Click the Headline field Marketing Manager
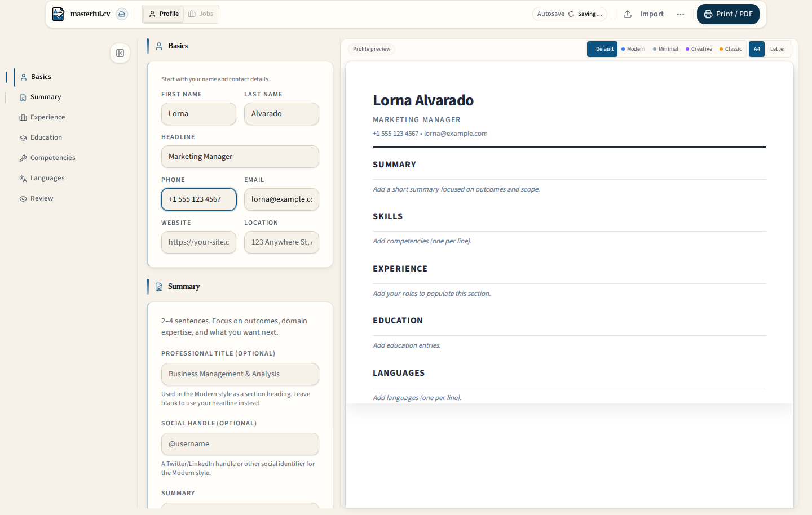This screenshot has width=812, height=515. click(x=240, y=157)
